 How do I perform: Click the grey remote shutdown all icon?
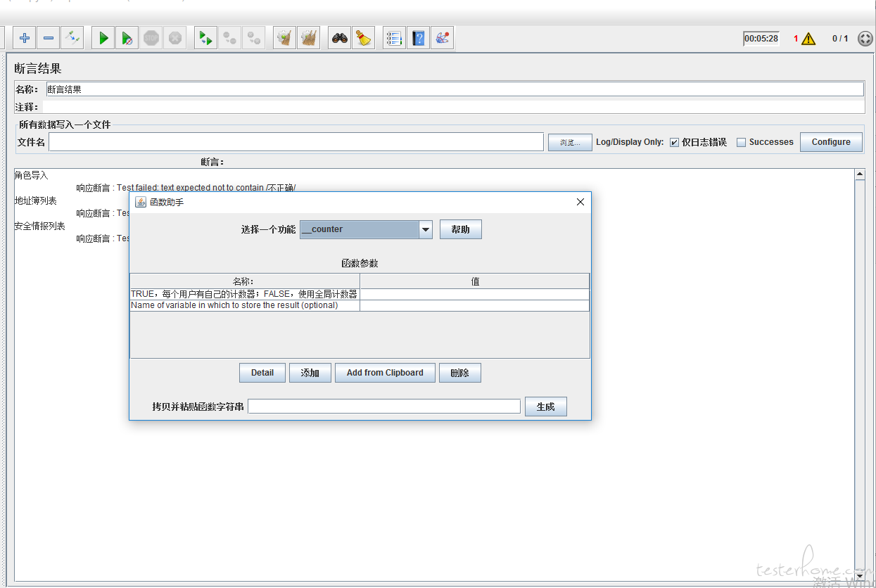(253, 38)
